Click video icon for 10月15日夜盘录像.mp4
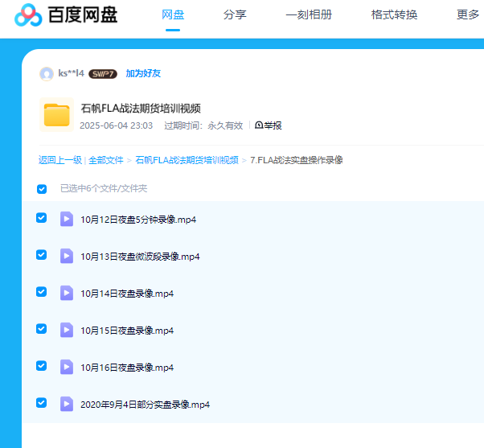Viewport: 484px width, 448px height. (x=67, y=330)
